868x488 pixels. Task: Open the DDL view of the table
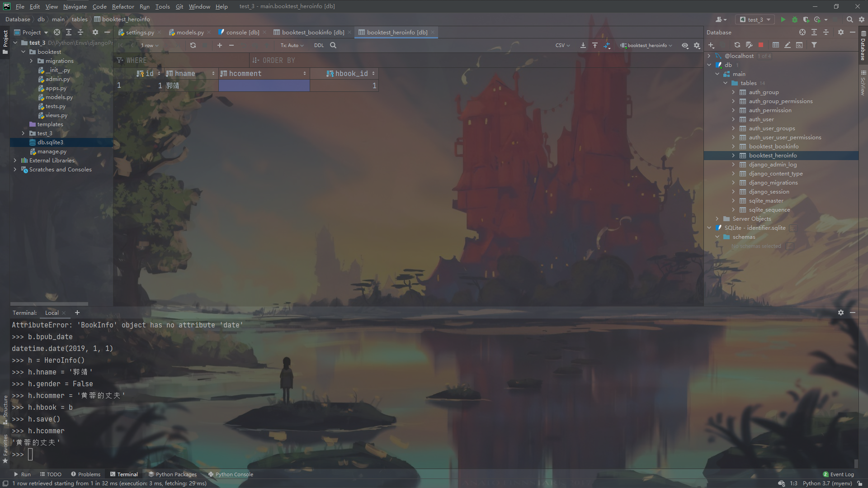click(x=319, y=45)
